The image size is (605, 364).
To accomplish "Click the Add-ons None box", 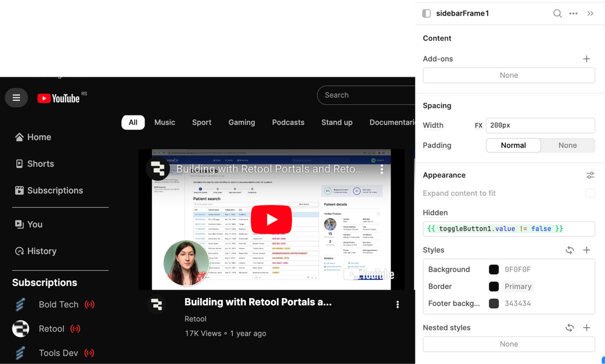I will [x=509, y=76].
